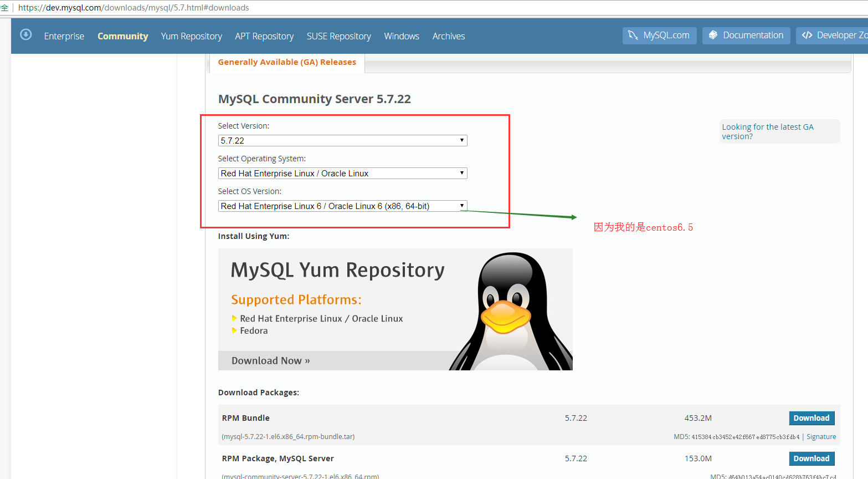Click the 'Supported Platforms:' banner text

click(x=296, y=300)
